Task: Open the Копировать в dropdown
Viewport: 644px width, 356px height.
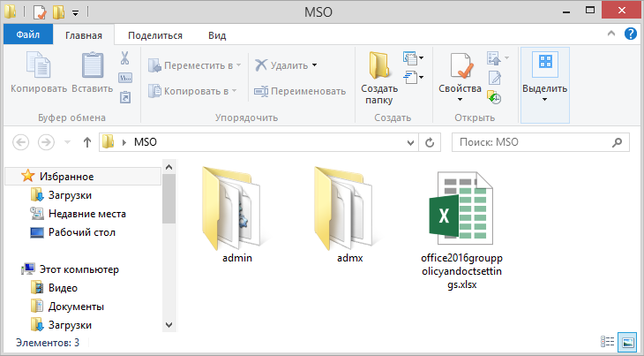Action: click(x=192, y=91)
